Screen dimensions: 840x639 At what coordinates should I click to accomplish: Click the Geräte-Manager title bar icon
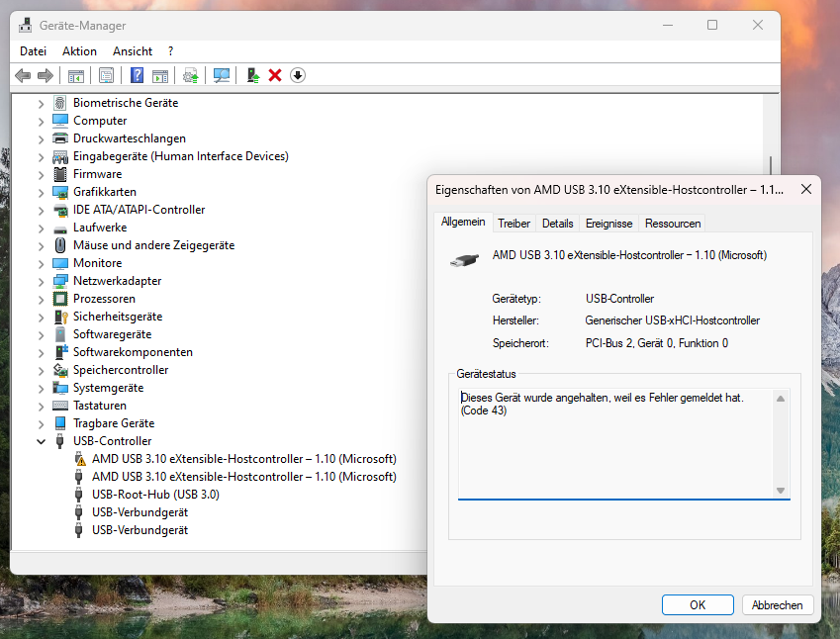coord(25,25)
